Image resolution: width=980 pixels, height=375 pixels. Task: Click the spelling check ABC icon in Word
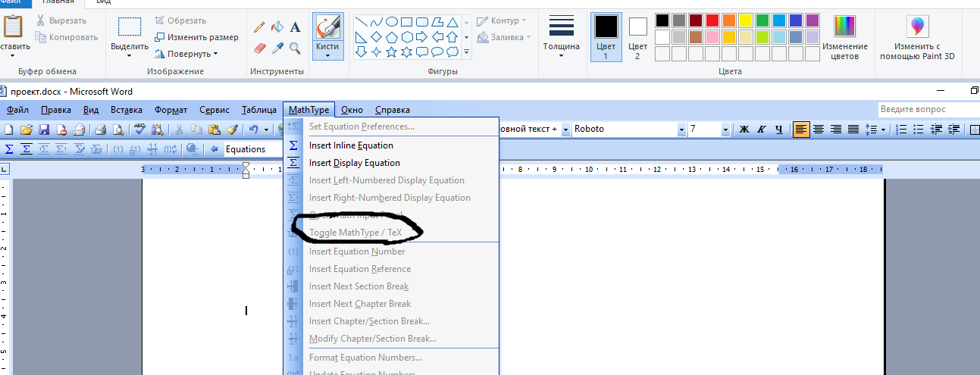(139, 130)
